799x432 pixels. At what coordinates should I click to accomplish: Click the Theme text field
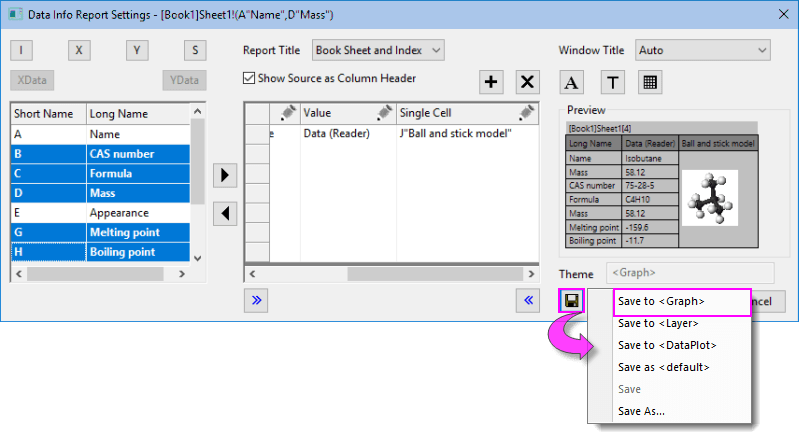click(x=690, y=273)
